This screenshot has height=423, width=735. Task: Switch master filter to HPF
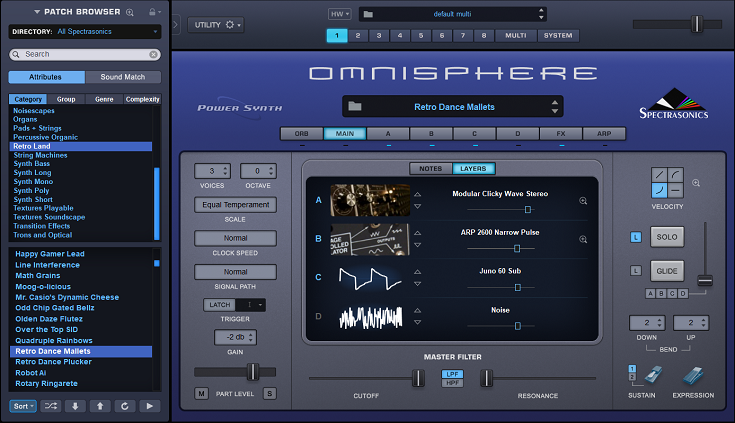point(452,383)
